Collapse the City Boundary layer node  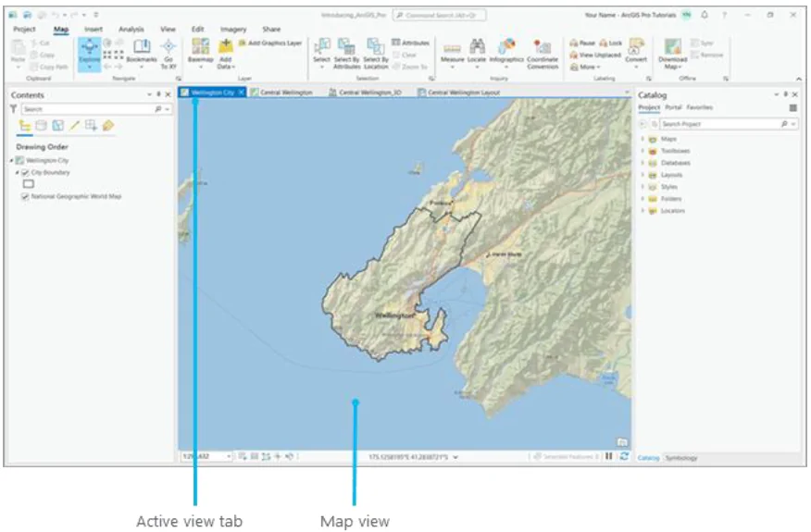click(17, 173)
